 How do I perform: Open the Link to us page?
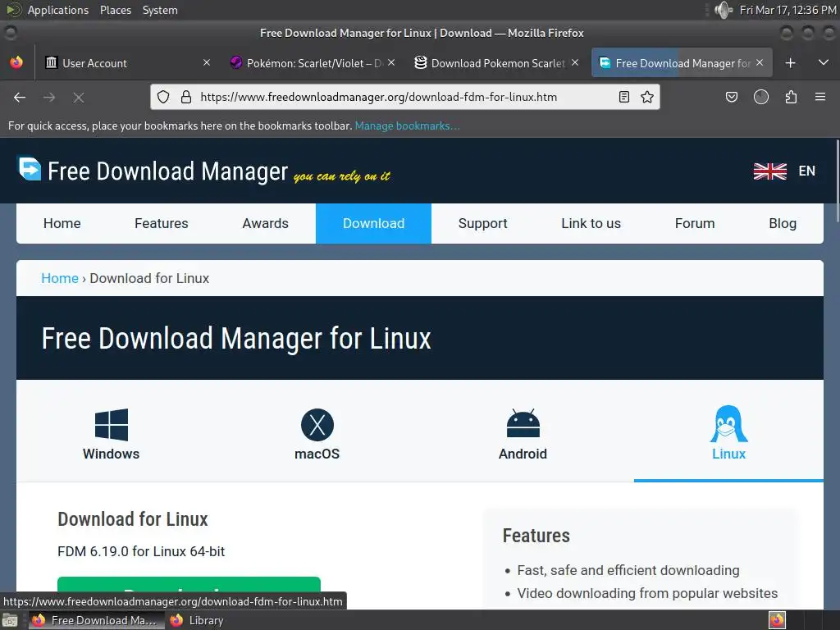tap(591, 223)
